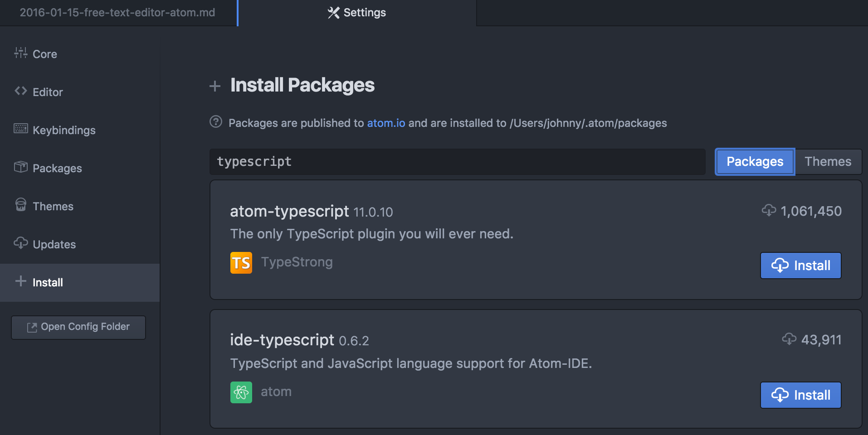Select the Packages search toggle
Viewport: 868px width, 435px height.
click(755, 161)
